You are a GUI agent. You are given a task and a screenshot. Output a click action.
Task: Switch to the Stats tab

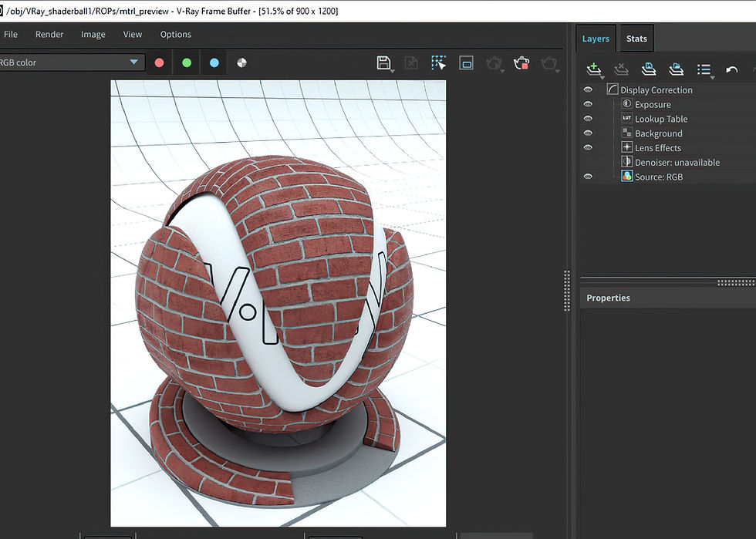pyautogui.click(x=636, y=38)
